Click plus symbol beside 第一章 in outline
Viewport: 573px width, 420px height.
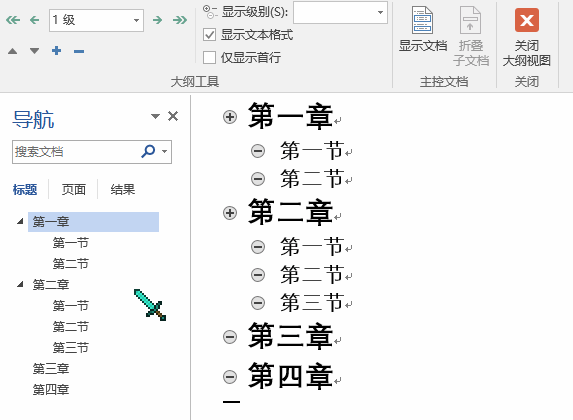tap(230, 117)
